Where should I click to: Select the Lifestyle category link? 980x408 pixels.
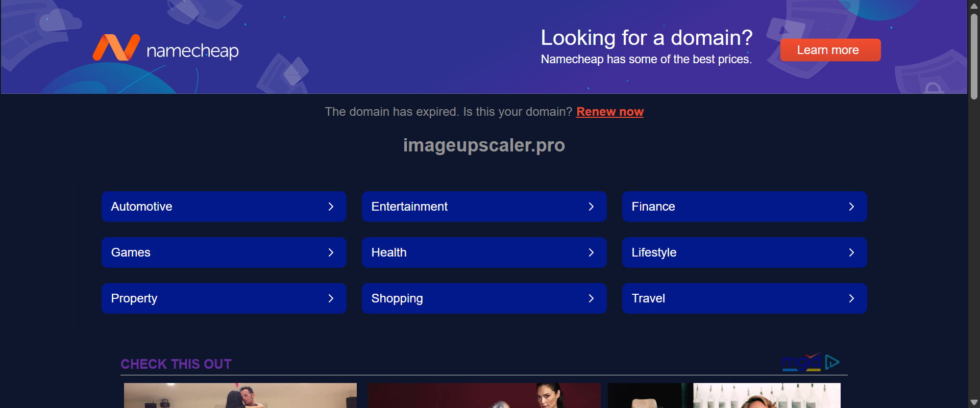coord(745,252)
